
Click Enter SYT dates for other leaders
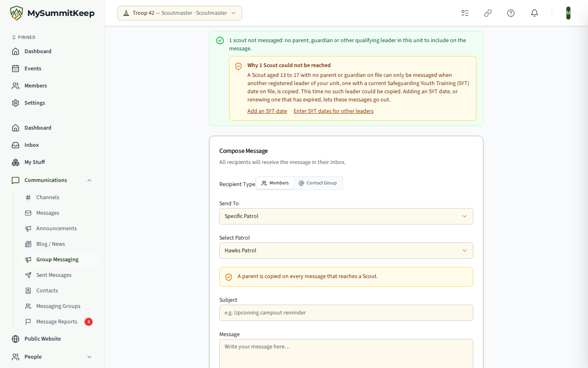click(334, 111)
